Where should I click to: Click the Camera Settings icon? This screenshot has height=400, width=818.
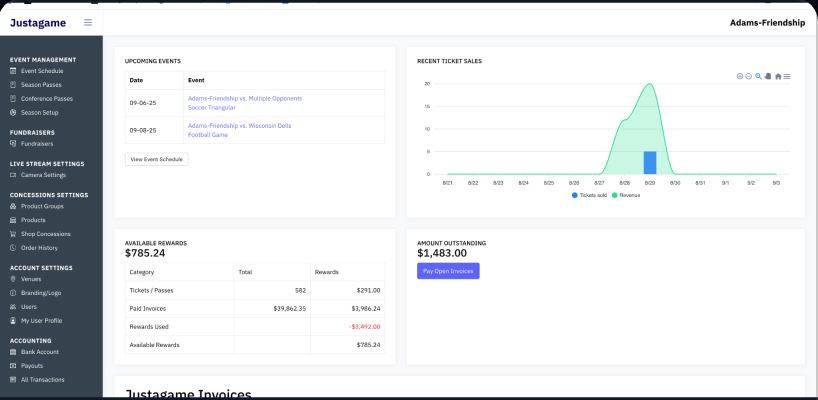tap(13, 175)
